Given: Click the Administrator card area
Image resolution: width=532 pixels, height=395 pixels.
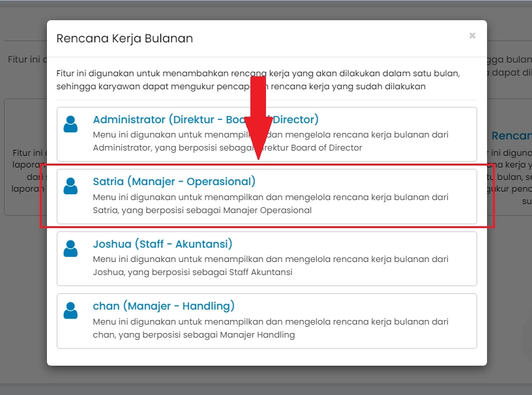Looking at the screenshot, I should (267, 134).
